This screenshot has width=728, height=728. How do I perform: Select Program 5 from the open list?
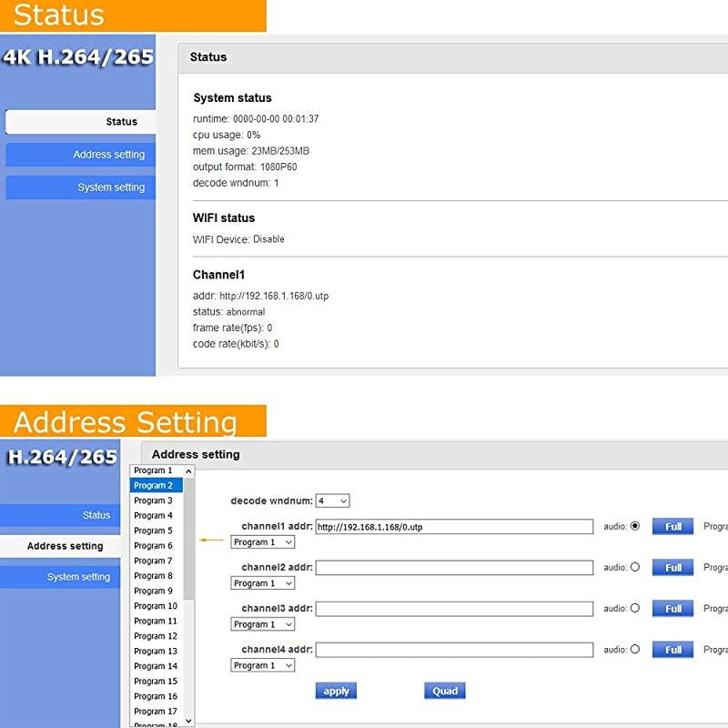coord(155,531)
